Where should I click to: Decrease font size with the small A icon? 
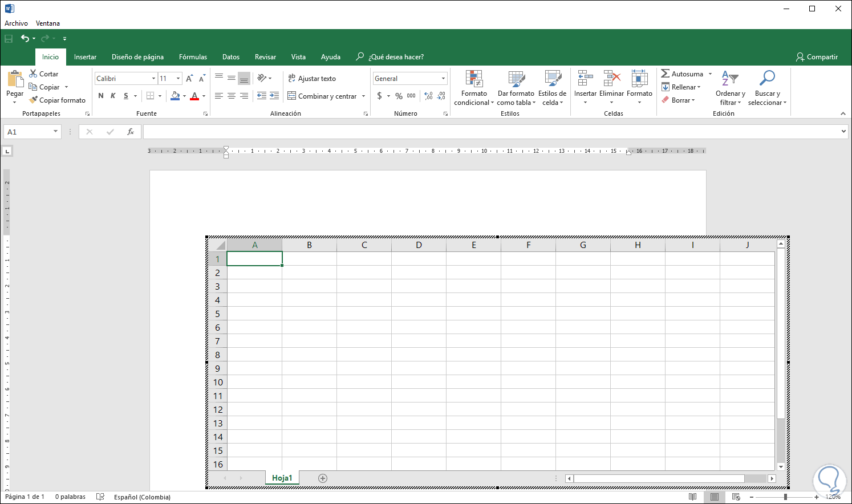[x=202, y=79]
